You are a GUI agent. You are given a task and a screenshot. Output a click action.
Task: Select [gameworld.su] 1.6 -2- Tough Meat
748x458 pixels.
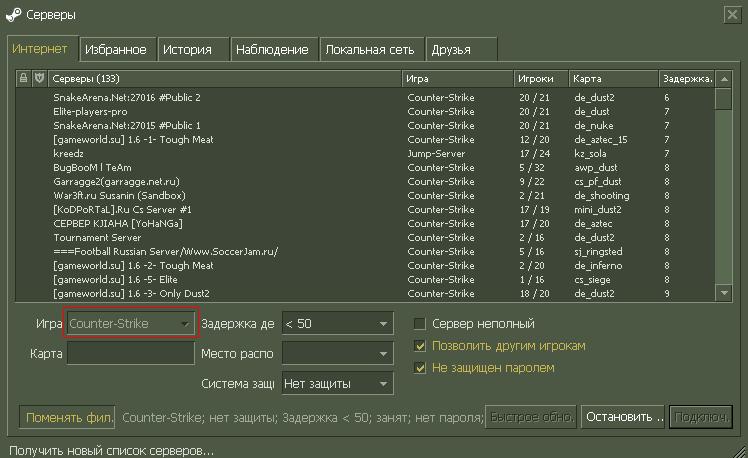[365, 265]
